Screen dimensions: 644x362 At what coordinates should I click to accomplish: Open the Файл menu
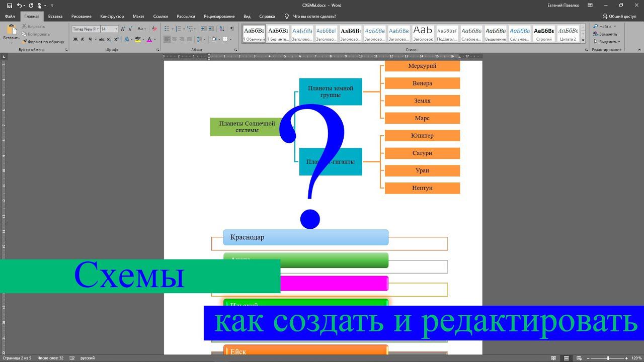tap(10, 17)
